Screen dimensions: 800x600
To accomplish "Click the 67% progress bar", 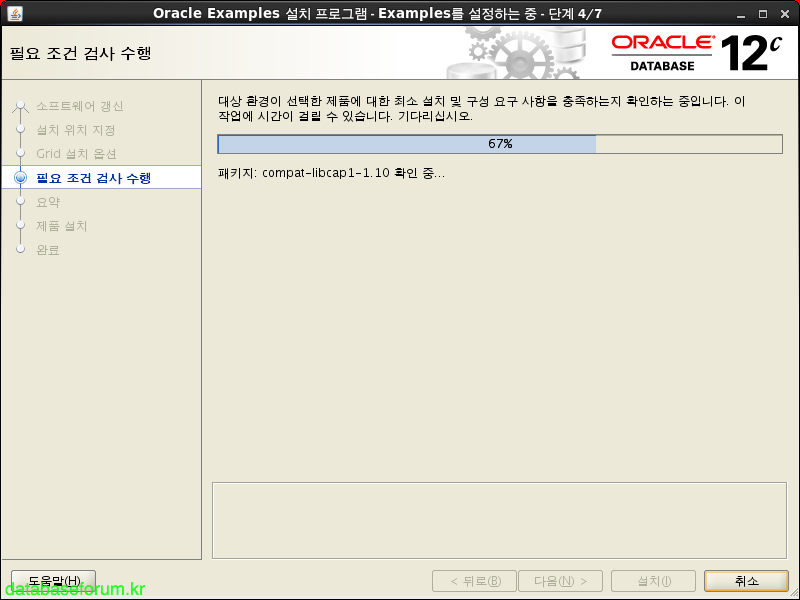I will tap(500, 144).
